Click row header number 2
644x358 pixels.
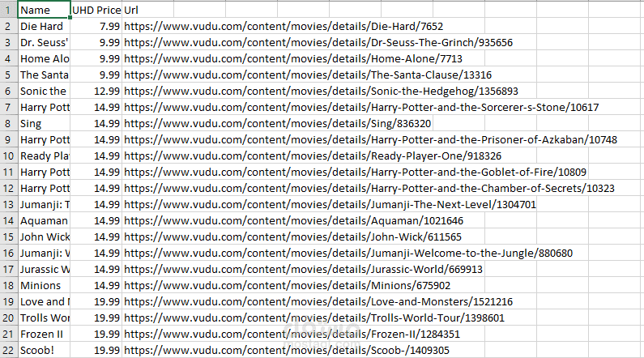8,26
